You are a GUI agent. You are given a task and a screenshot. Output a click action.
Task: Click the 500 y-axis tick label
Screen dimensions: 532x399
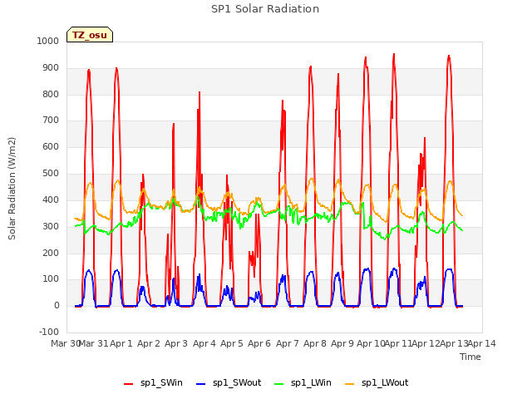pos(51,174)
